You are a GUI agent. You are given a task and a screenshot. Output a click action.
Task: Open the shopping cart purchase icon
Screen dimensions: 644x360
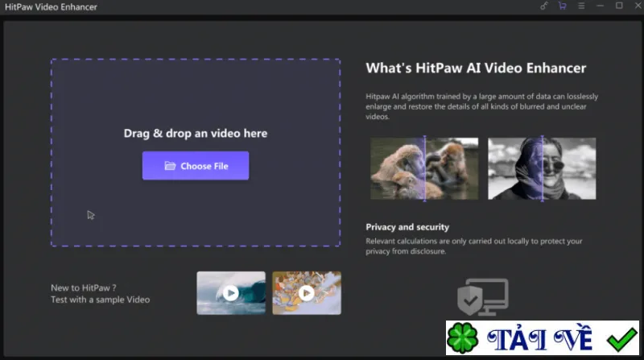click(562, 6)
